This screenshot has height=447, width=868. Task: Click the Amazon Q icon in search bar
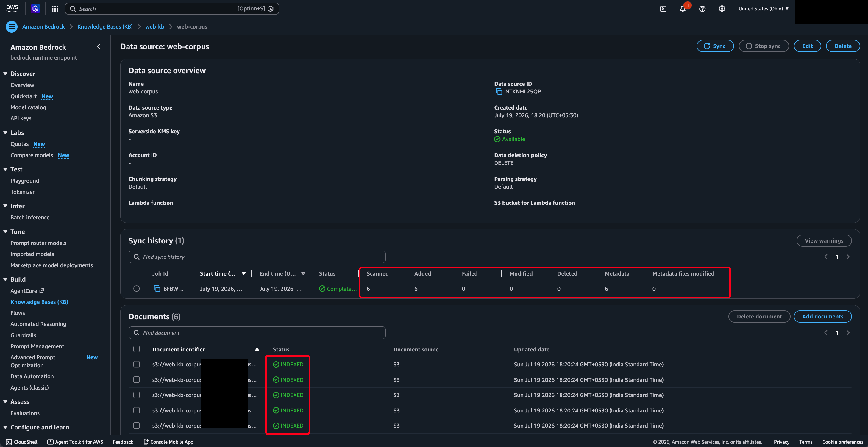pos(271,9)
